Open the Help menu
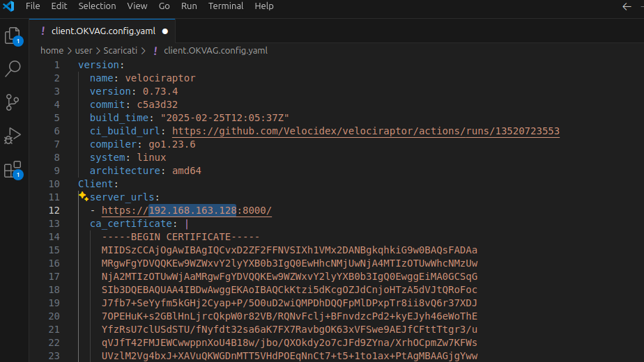This screenshot has width=644, height=362. click(x=264, y=6)
